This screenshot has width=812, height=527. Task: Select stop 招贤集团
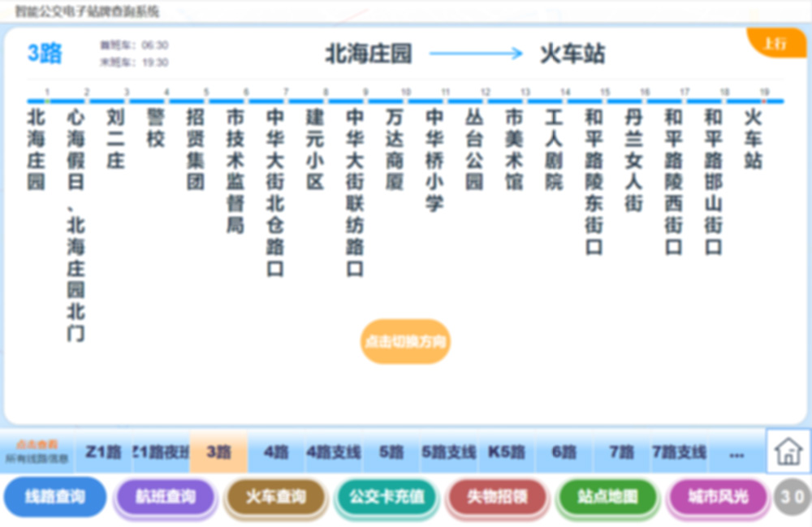tap(195, 149)
